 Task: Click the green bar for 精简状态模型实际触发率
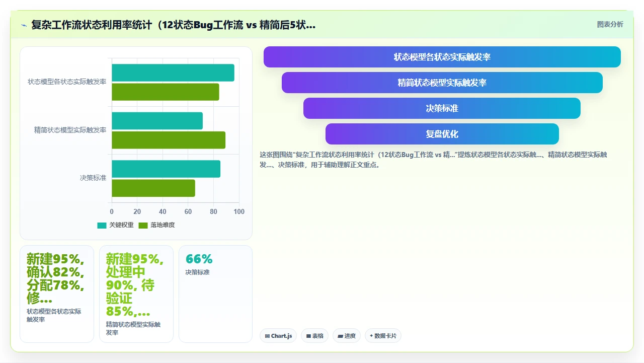[169, 140]
